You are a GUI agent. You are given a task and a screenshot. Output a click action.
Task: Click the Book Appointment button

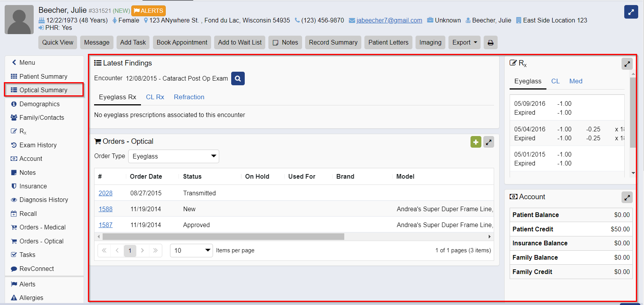click(182, 43)
